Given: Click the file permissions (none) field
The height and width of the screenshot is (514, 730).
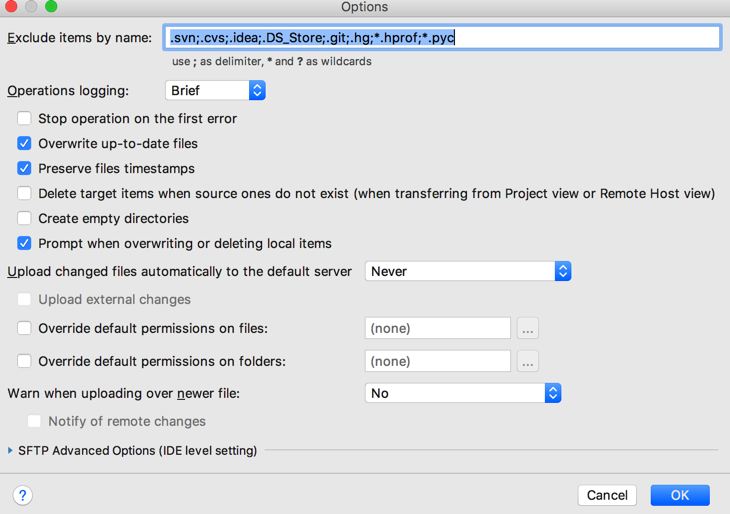Looking at the screenshot, I should (437, 328).
